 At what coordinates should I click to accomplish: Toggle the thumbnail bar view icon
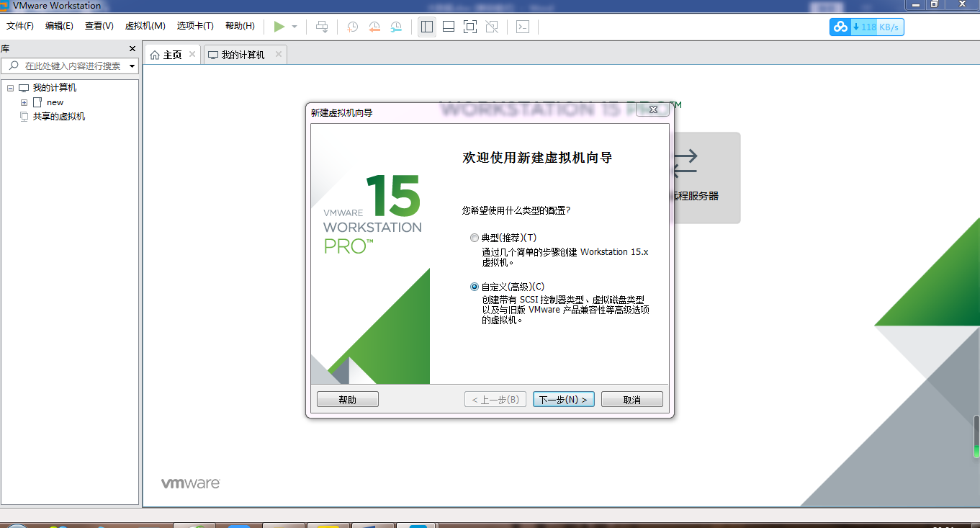tap(449, 27)
